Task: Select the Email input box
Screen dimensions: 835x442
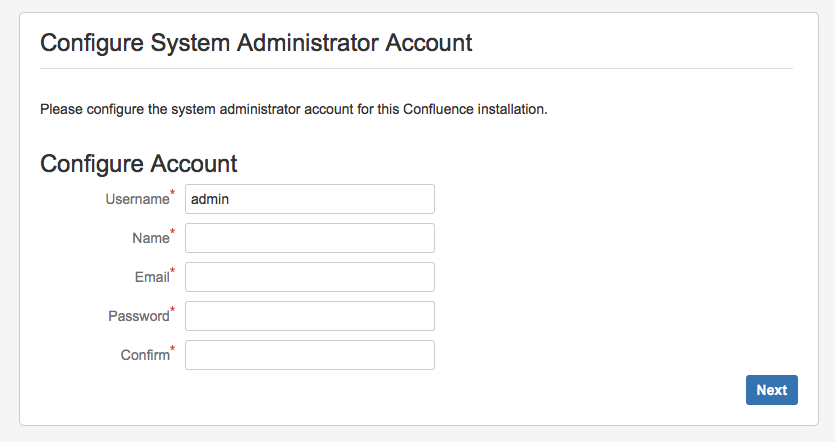Action: pos(310,277)
